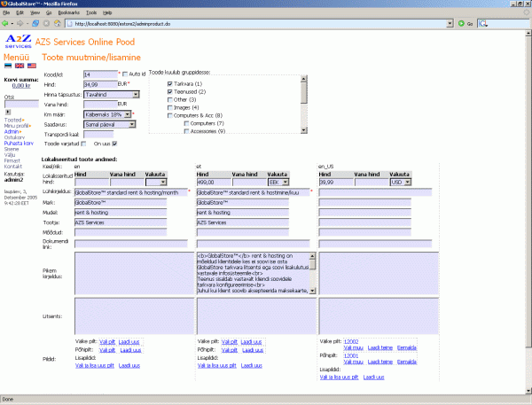Image resolution: width=532 pixels, height=405 pixels.
Task: Click the Puhasta korv link
Action: (x=19, y=144)
